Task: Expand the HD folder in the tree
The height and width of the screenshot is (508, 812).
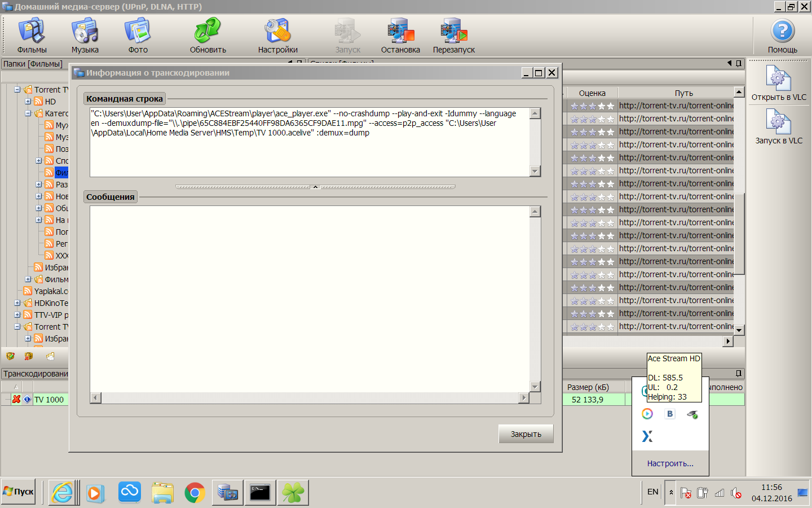Action: click(28, 102)
